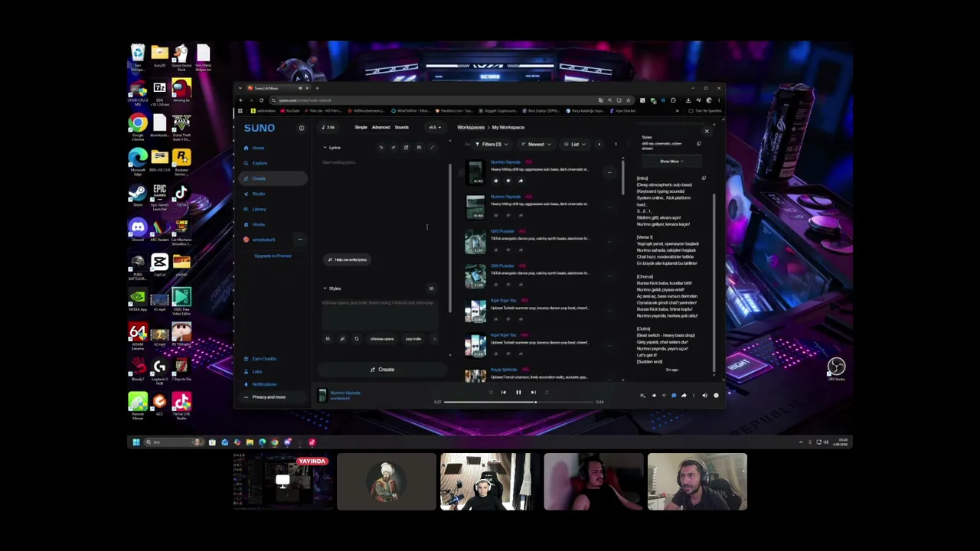
Task: Open styles library icon beside Styles header
Action: (431, 289)
